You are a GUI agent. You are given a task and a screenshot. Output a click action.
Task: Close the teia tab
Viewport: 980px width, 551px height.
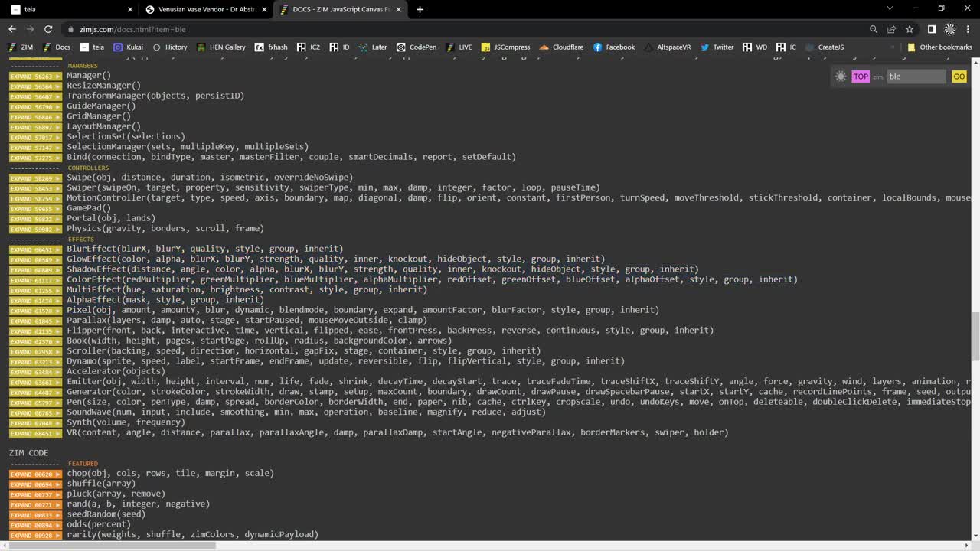(129, 9)
